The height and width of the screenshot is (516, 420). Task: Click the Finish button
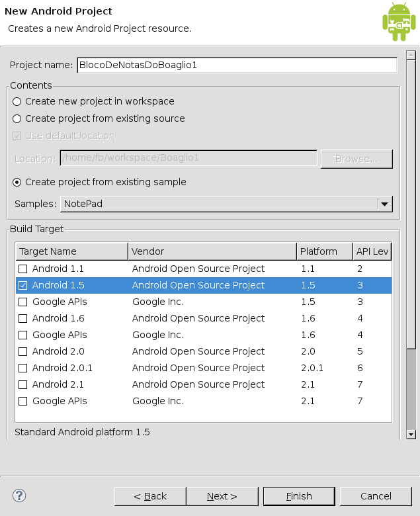pyautogui.click(x=299, y=496)
